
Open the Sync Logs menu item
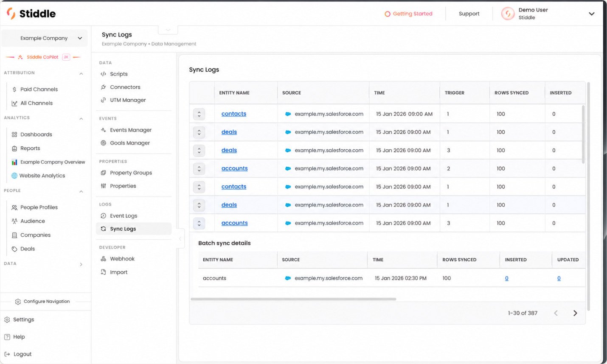pos(134,229)
